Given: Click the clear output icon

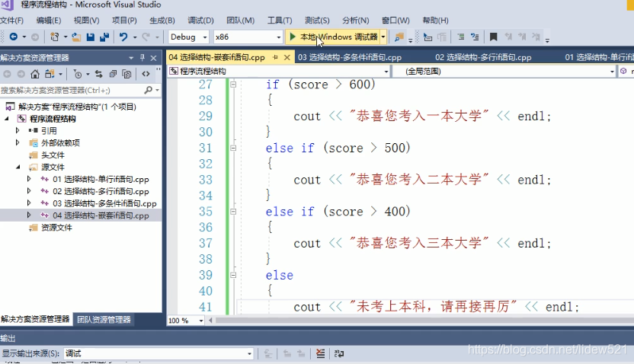Looking at the screenshot, I should pos(321,353).
